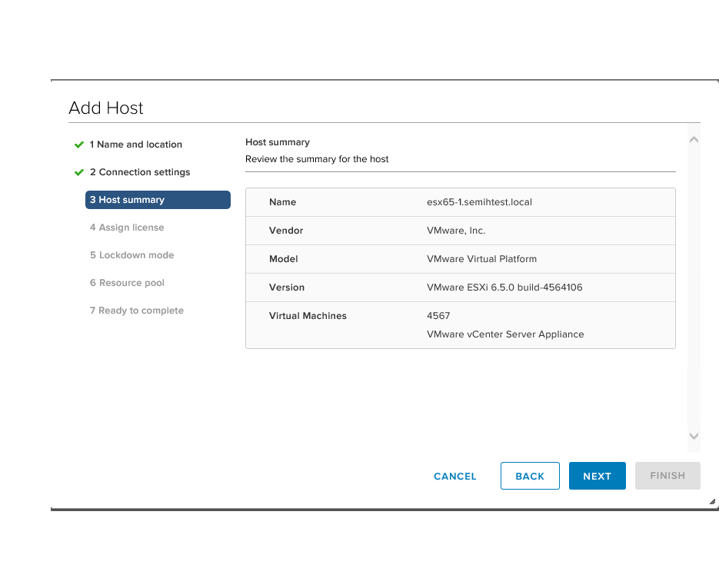
Task: Select step 7 Ready to complete
Action: point(136,311)
